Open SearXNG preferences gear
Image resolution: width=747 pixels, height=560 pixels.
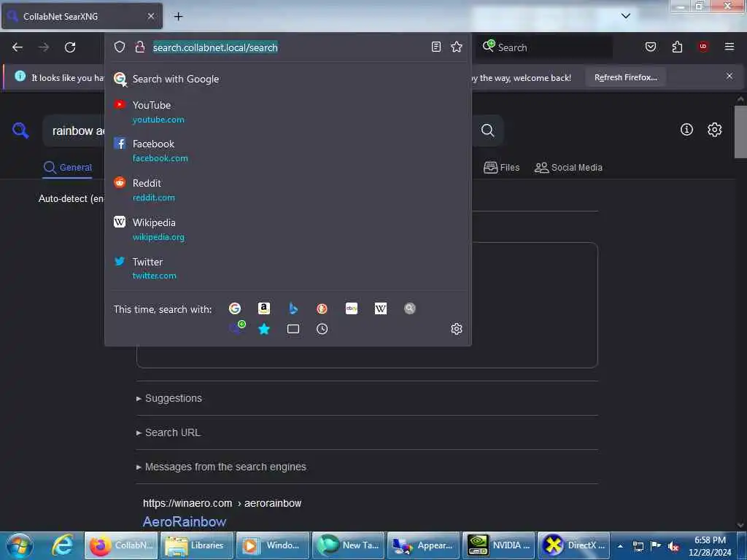click(715, 130)
